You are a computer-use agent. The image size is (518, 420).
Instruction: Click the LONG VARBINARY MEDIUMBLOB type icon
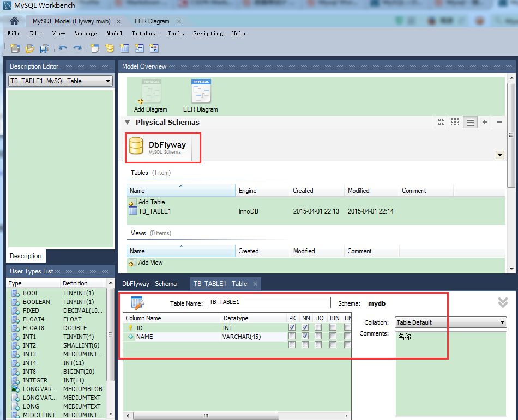(x=16, y=389)
